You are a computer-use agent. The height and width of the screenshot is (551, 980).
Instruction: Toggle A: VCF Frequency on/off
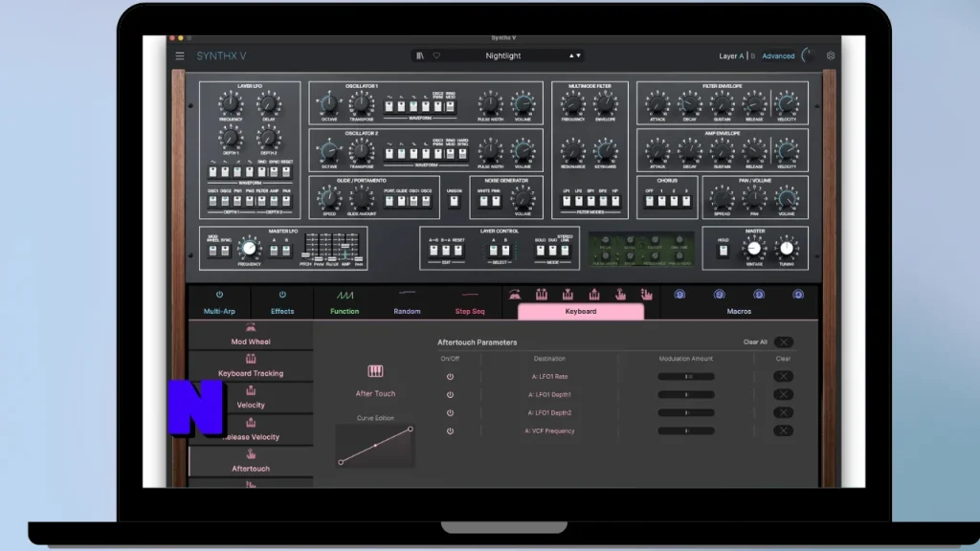coord(450,431)
